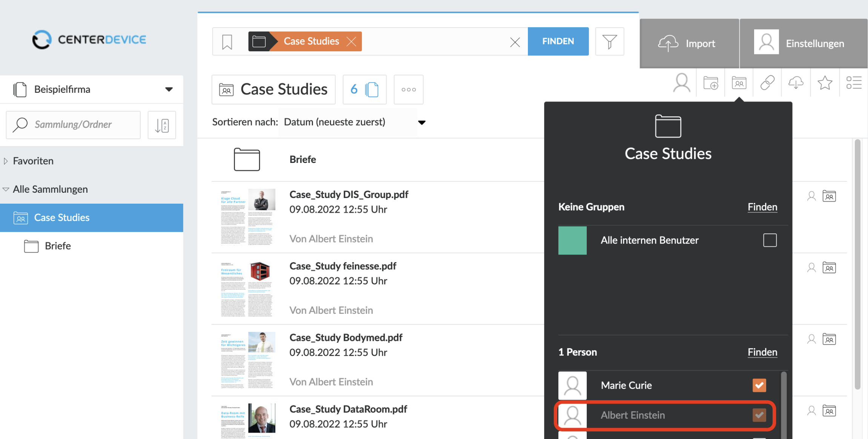The width and height of the screenshot is (868, 439).
Task: Uncheck the Marie Curie checkbox
Action: 759,385
